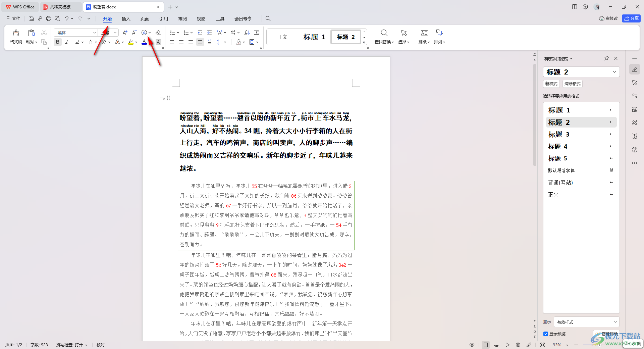Expand the styles gallery more arrow
Viewport: 644px width, 349px height.
364,43
